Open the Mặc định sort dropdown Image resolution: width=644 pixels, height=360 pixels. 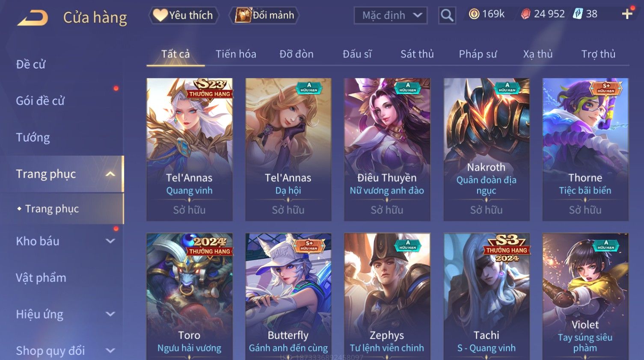coord(390,15)
